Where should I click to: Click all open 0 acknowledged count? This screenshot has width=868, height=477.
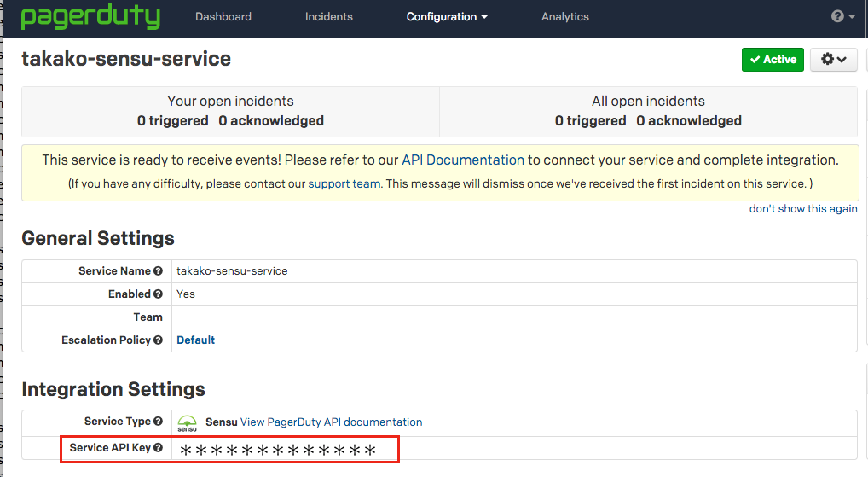(689, 121)
